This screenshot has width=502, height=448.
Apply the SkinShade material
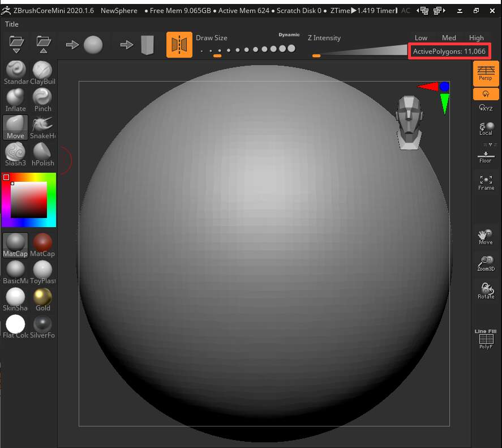(x=15, y=300)
